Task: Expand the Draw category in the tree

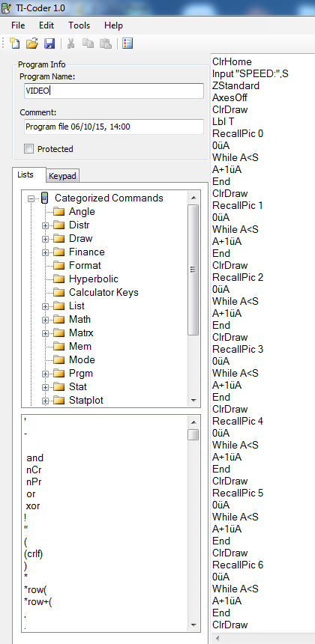Action: coord(45,239)
